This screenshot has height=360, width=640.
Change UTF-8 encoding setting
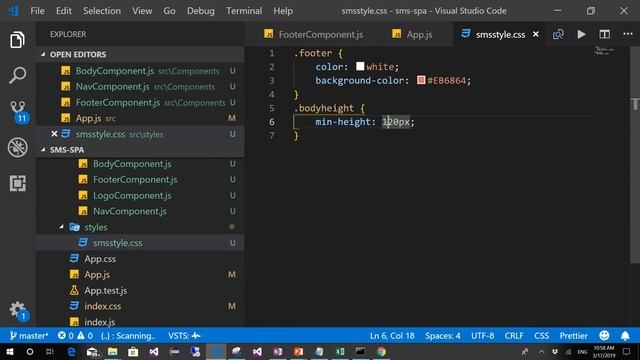point(482,336)
